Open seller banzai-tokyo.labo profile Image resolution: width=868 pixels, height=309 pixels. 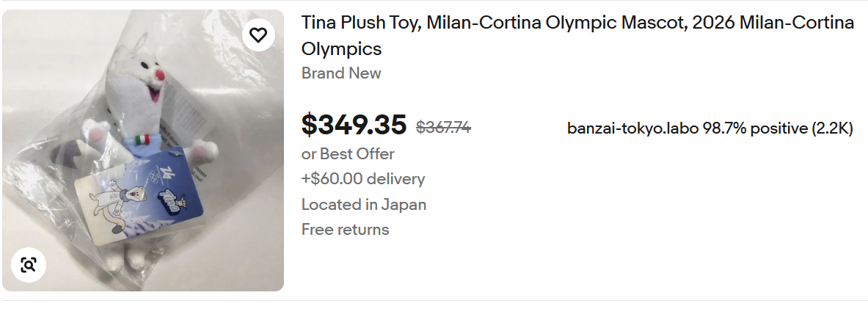coord(633,128)
